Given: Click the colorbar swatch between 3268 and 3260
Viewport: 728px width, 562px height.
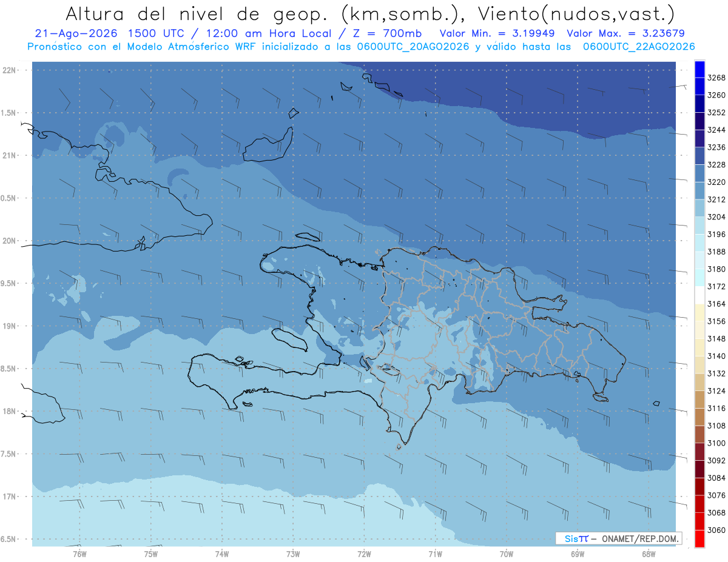Looking at the screenshot, I should (699, 87).
